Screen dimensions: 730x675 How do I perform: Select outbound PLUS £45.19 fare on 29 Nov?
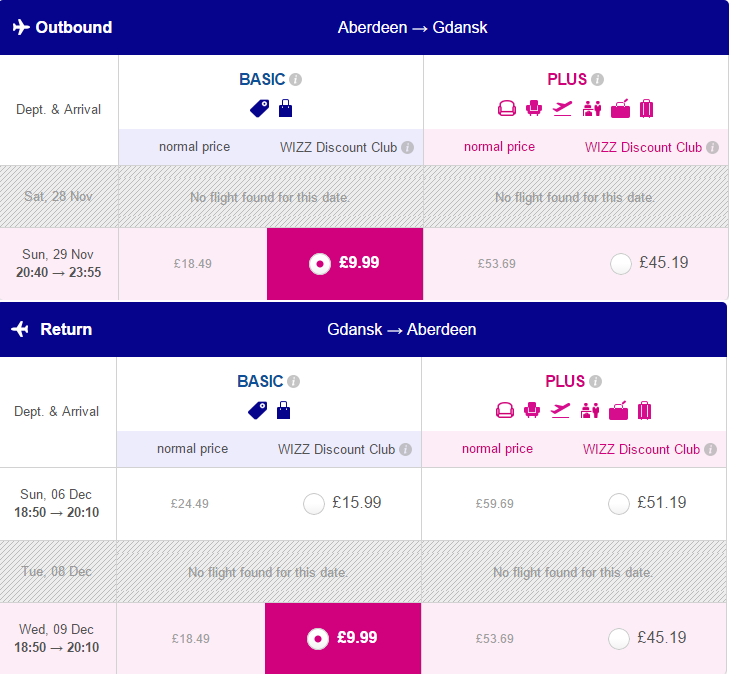coord(621,264)
